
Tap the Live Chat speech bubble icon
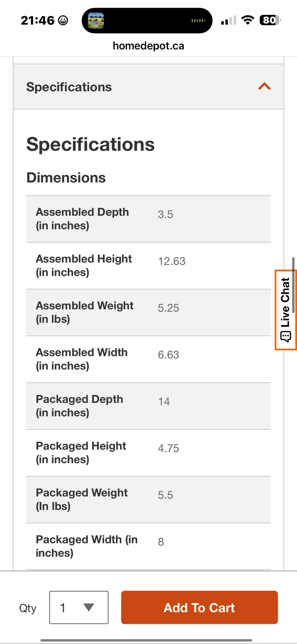pyautogui.click(x=285, y=336)
